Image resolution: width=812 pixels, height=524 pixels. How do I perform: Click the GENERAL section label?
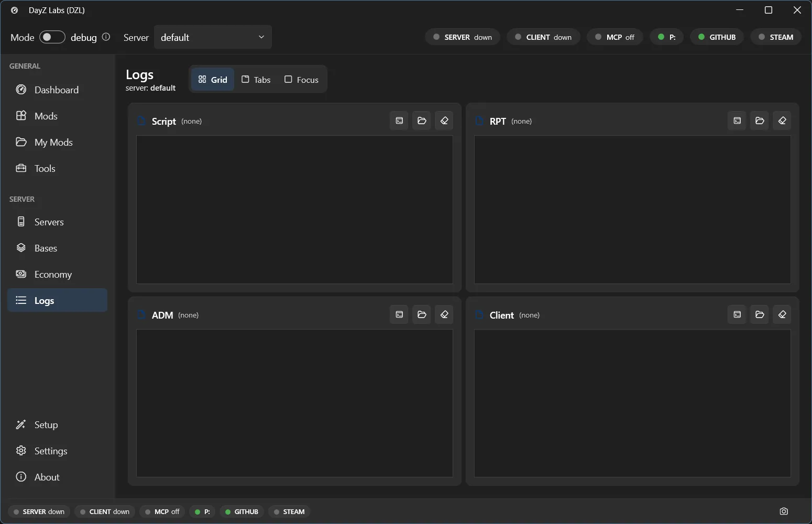(x=25, y=66)
